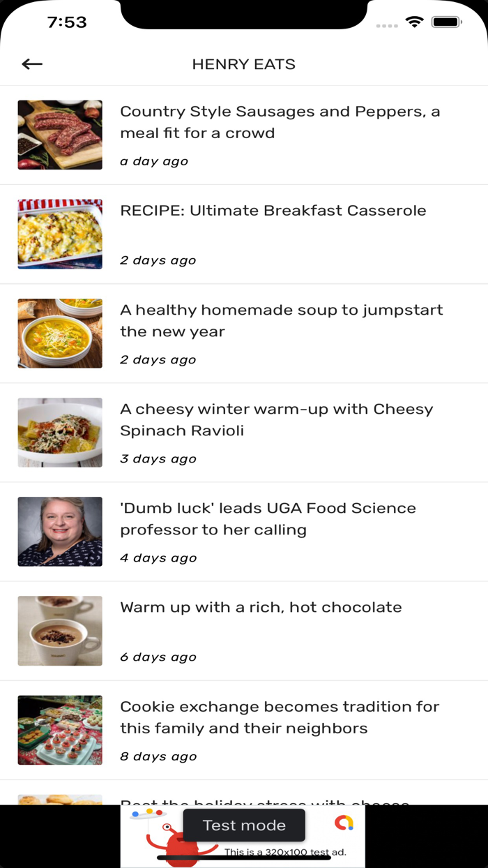The width and height of the screenshot is (488, 868).
Task: Open the UGA professor portrait thumbnail
Action: (60, 531)
